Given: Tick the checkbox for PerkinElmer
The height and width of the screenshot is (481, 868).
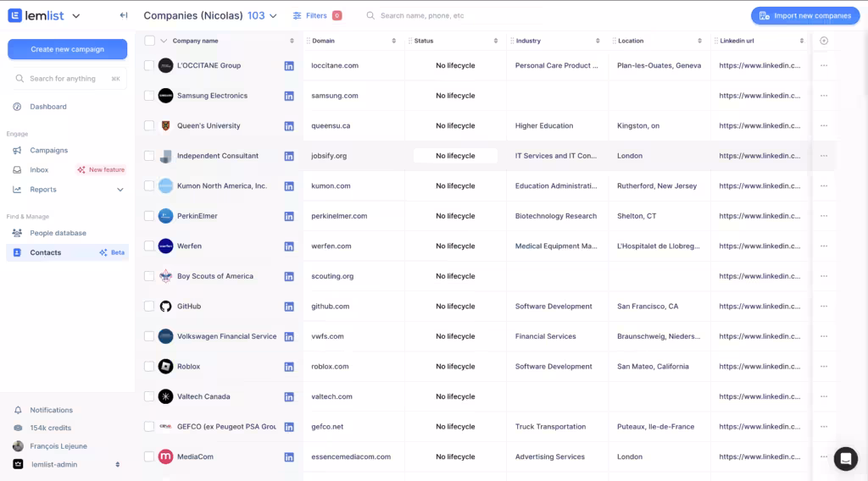Looking at the screenshot, I should click(x=149, y=216).
